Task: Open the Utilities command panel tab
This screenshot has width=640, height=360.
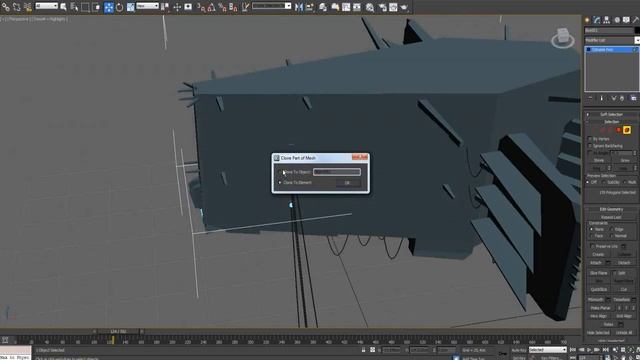Action: point(636,20)
